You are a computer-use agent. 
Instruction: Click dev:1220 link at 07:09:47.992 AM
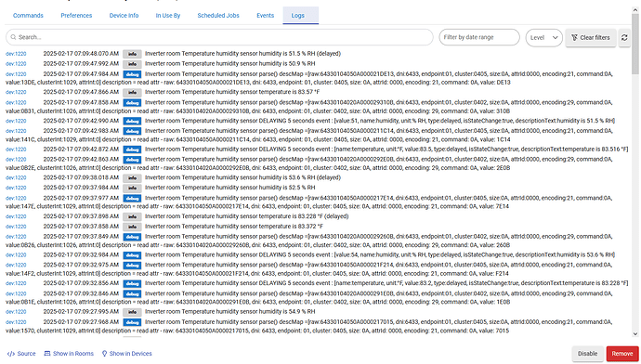point(16,64)
